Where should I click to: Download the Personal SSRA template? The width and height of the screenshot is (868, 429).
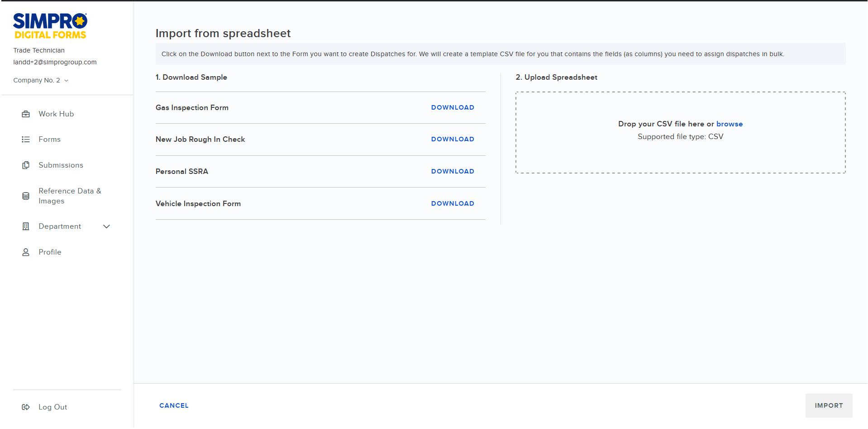(x=452, y=171)
